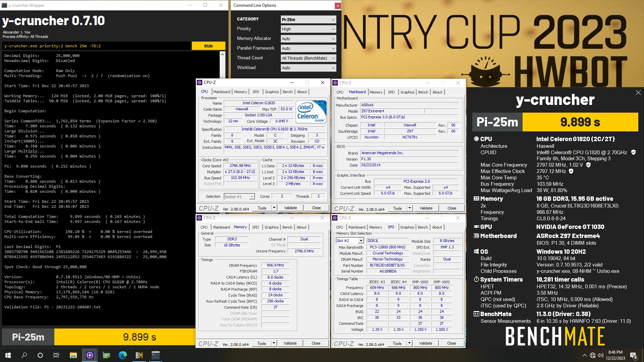644x362 pixels.
Task: Open volume control tray icon
Action: [x=600, y=355]
